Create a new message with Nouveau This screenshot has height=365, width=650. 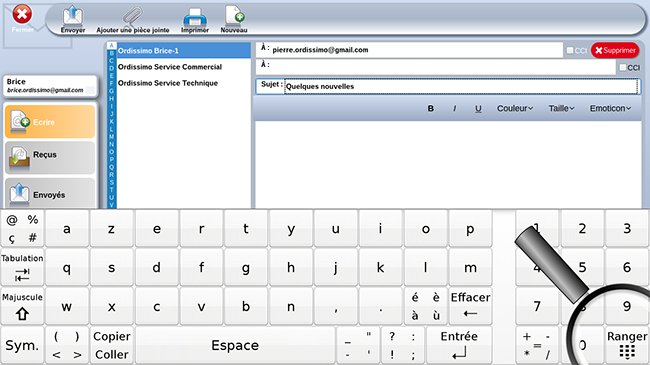coord(234,19)
